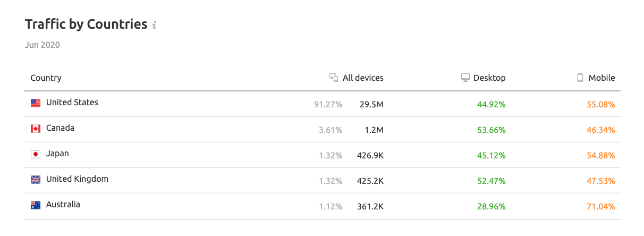The image size is (644, 236).
Task: Click the United Kingdom flag icon
Action: coord(36,180)
